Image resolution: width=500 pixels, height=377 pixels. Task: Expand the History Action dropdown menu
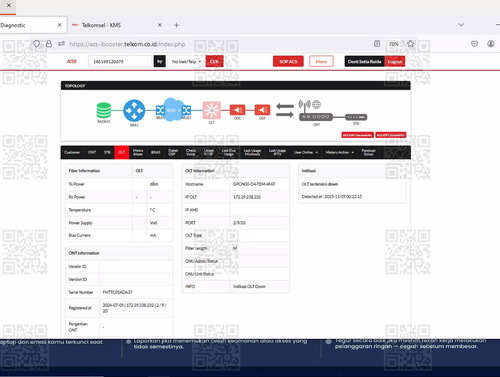[x=339, y=152]
